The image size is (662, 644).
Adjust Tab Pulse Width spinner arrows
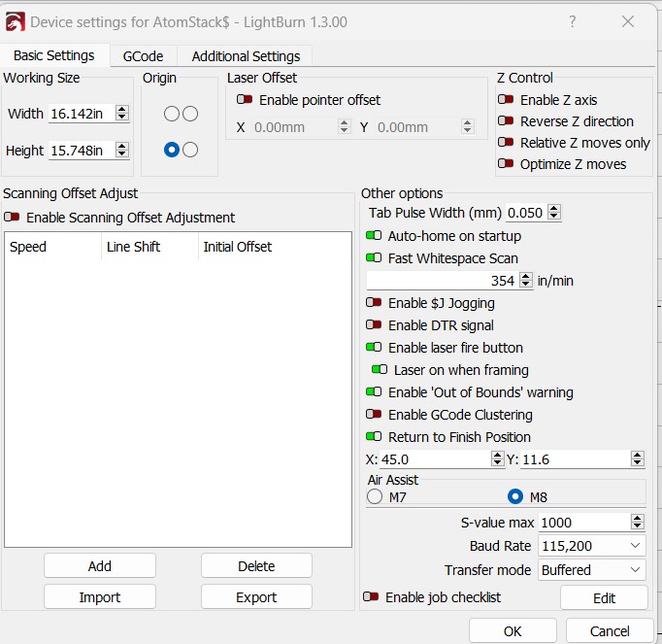click(x=554, y=212)
